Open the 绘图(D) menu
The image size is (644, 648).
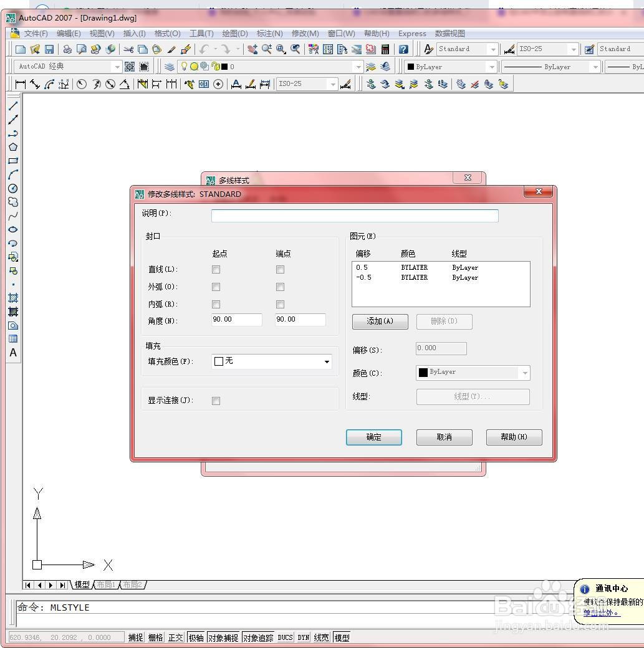pyautogui.click(x=235, y=34)
